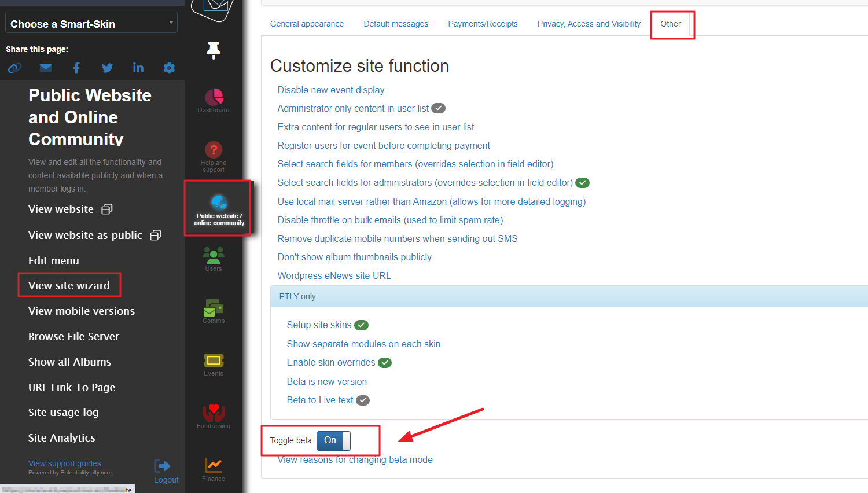Viewport: 868px width, 493px height.
Task: Open share settings gear icon
Action: (169, 68)
